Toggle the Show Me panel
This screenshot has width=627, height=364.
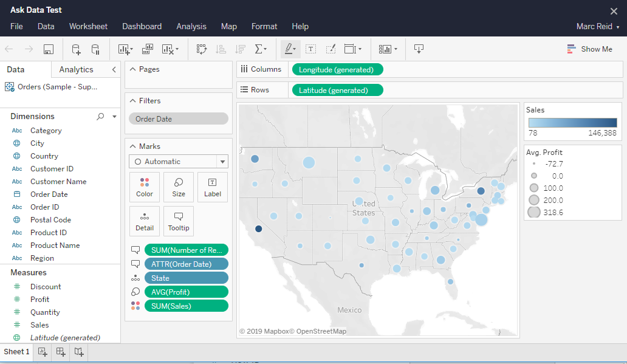tap(589, 49)
